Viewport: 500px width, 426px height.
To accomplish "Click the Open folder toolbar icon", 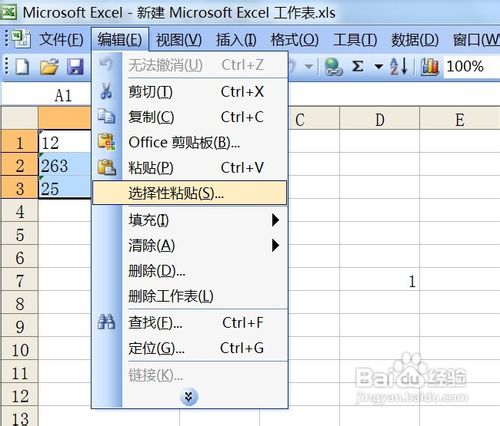I will [x=49, y=66].
